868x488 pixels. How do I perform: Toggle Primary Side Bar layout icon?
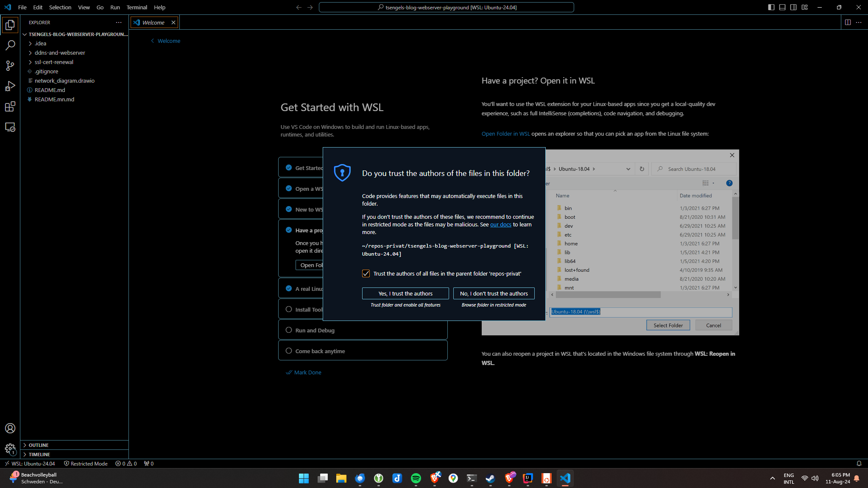tap(771, 7)
